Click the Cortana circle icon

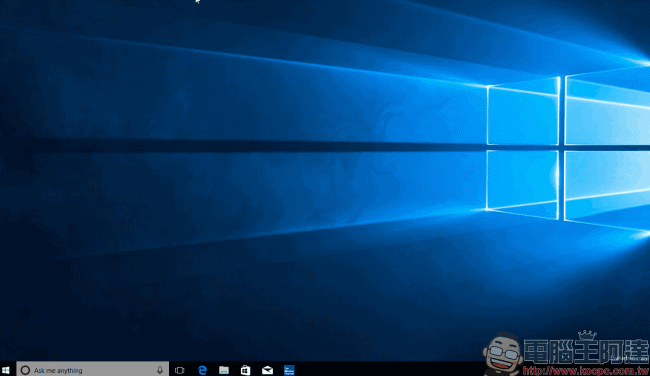(x=25, y=370)
